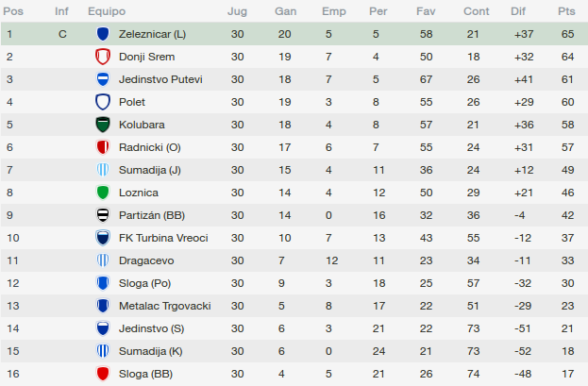
Task: Select the Jedinstvo Putevi crest icon
Action: (x=103, y=79)
